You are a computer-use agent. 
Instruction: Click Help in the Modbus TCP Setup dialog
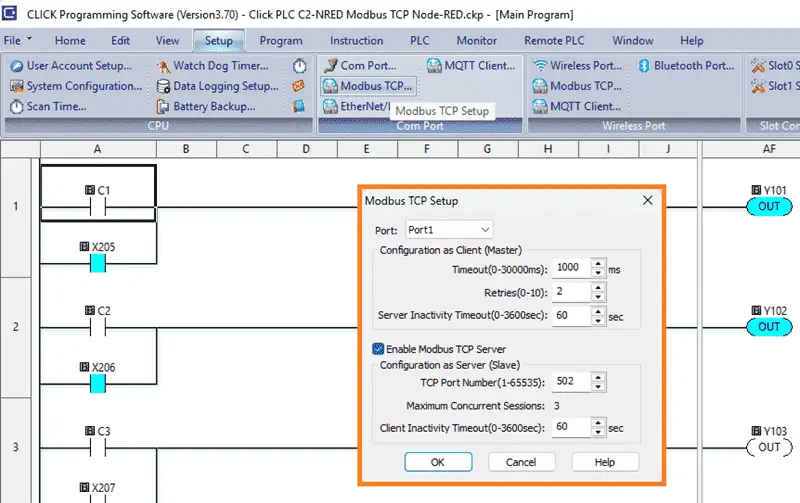coord(605,462)
